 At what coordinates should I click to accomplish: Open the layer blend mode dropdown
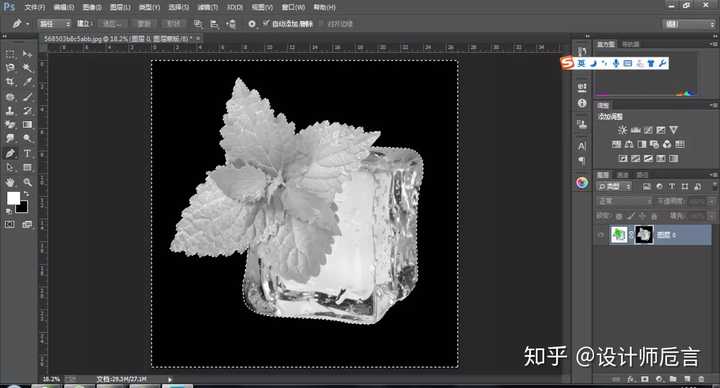[624, 201]
